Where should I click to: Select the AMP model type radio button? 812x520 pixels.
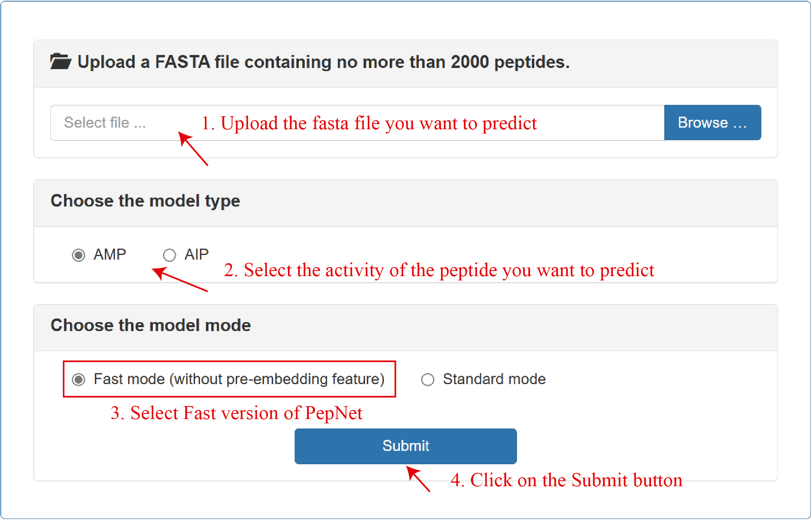coord(79,255)
